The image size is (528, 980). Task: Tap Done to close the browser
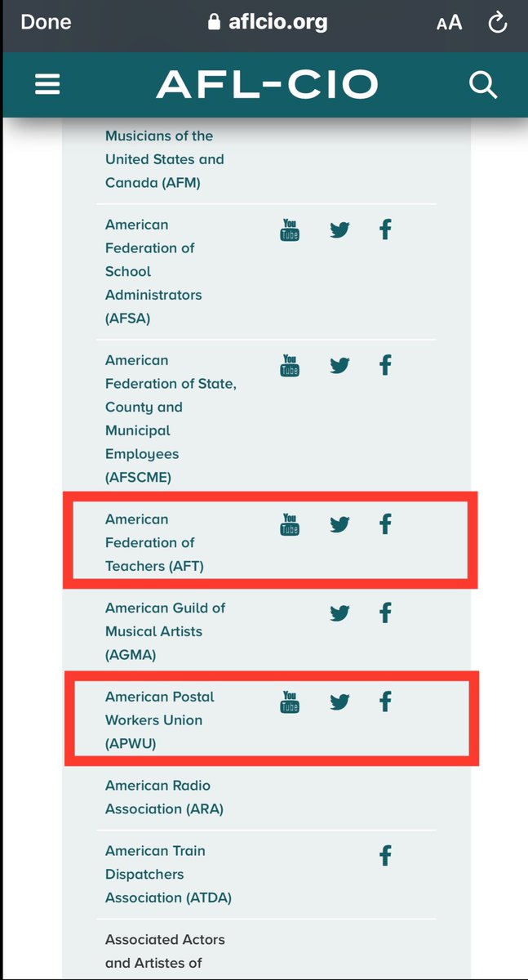[x=47, y=22]
